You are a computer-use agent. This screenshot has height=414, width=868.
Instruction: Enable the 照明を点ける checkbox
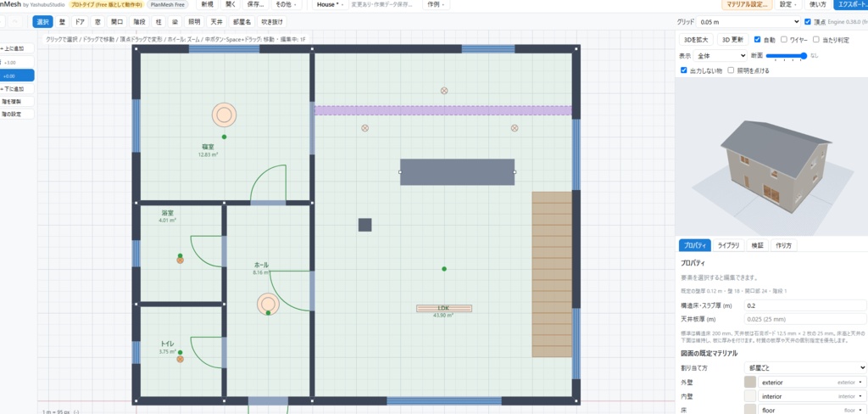[x=732, y=70]
